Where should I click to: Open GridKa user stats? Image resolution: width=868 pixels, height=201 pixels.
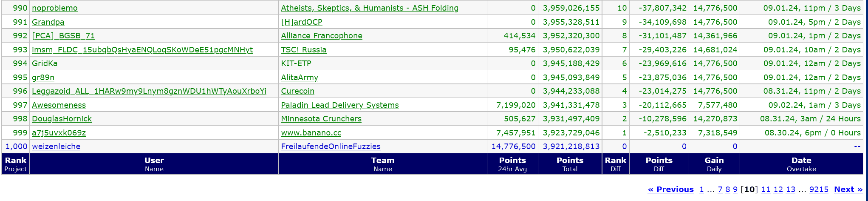[45, 63]
